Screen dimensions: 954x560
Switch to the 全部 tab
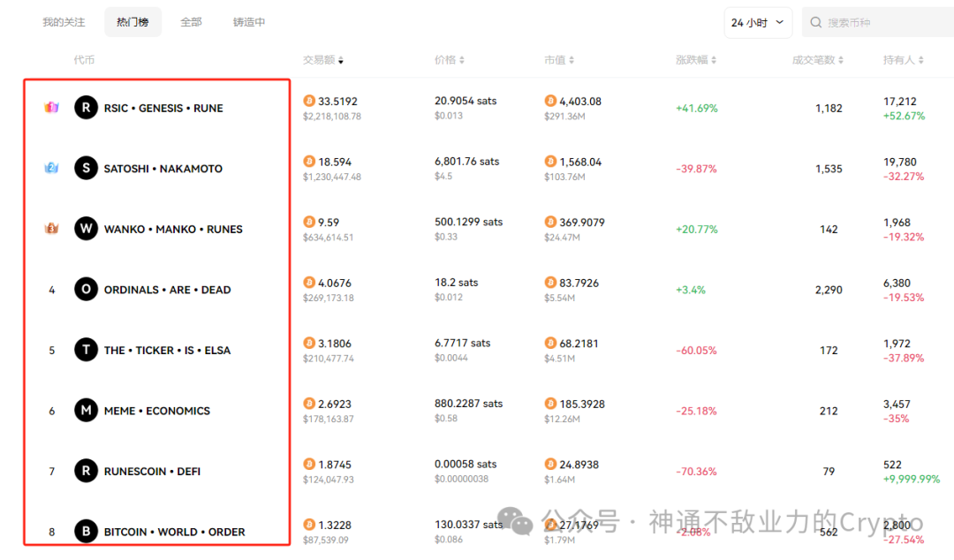(191, 22)
